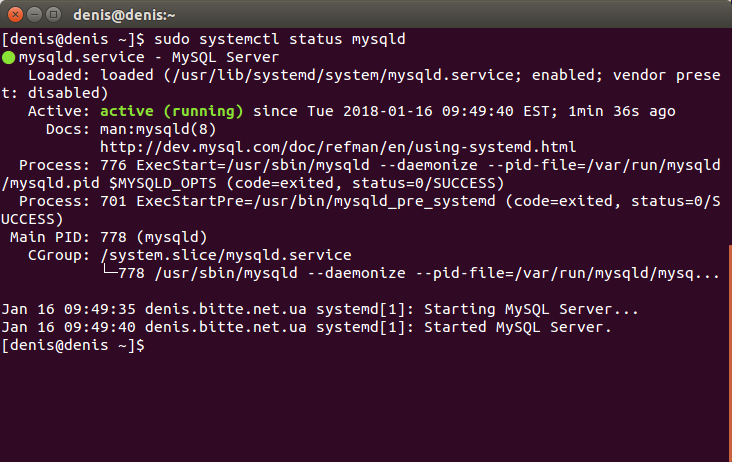Click 'Process: 776 ExecStart' line
The height and width of the screenshot is (462, 732).
pos(361,174)
